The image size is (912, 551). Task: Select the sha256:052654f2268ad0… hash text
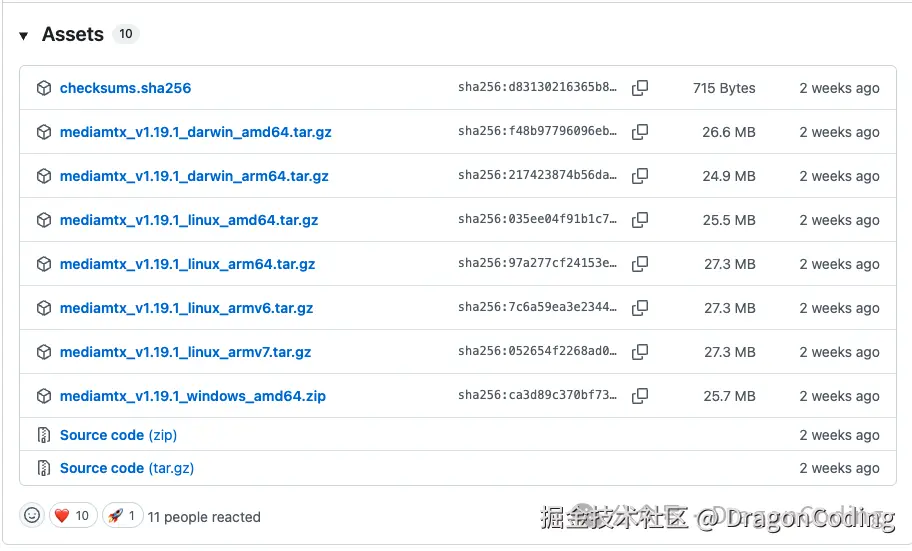click(x=537, y=351)
